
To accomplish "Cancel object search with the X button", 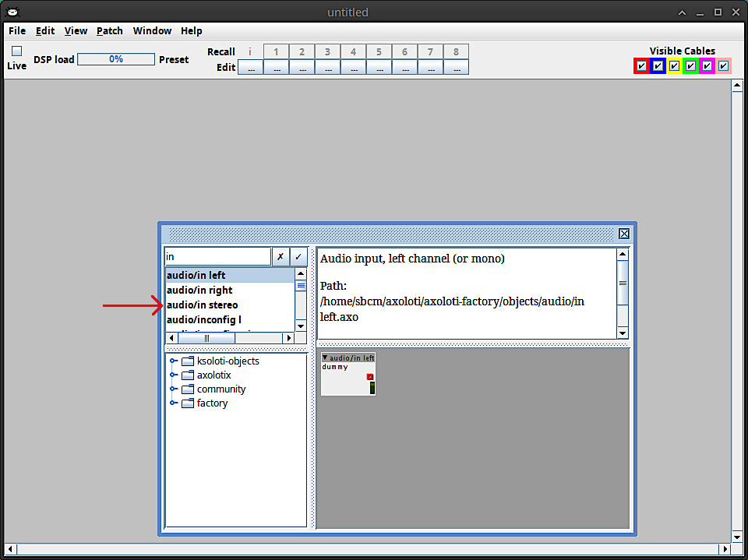I will point(280,256).
